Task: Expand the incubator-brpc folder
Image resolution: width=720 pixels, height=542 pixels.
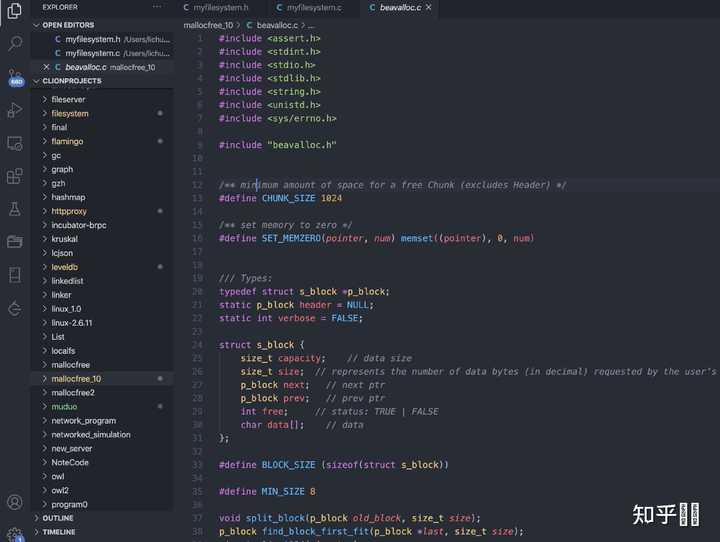Action: (x=102, y=225)
